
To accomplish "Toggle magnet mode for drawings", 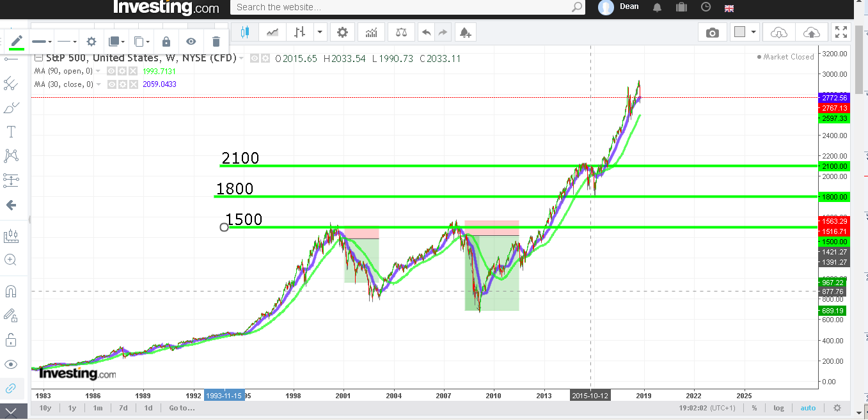I will pyautogui.click(x=11, y=292).
